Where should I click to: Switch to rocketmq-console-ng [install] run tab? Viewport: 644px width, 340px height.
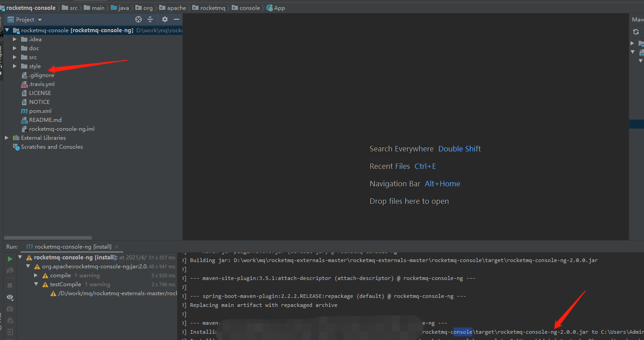tap(73, 246)
